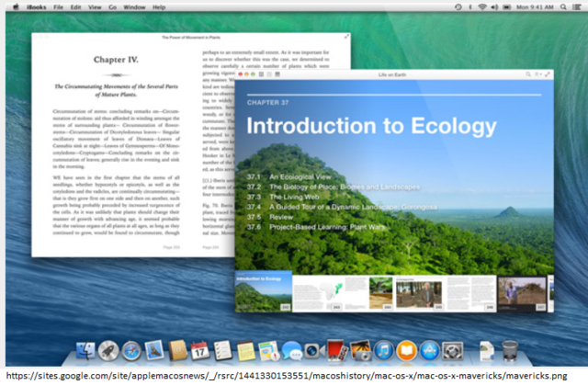588x385 pixels.
Task: Open iBooks orange book icon in Dock
Action: tap(406, 351)
